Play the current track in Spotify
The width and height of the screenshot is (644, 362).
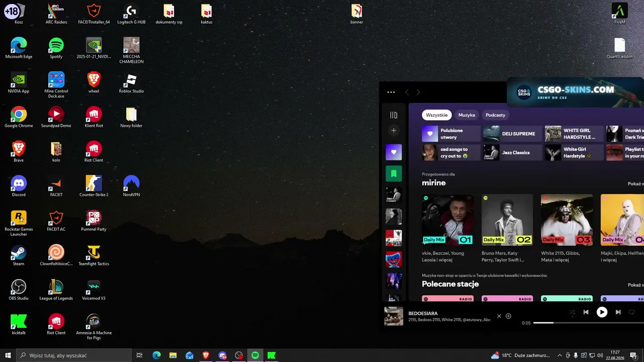(602, 312)
